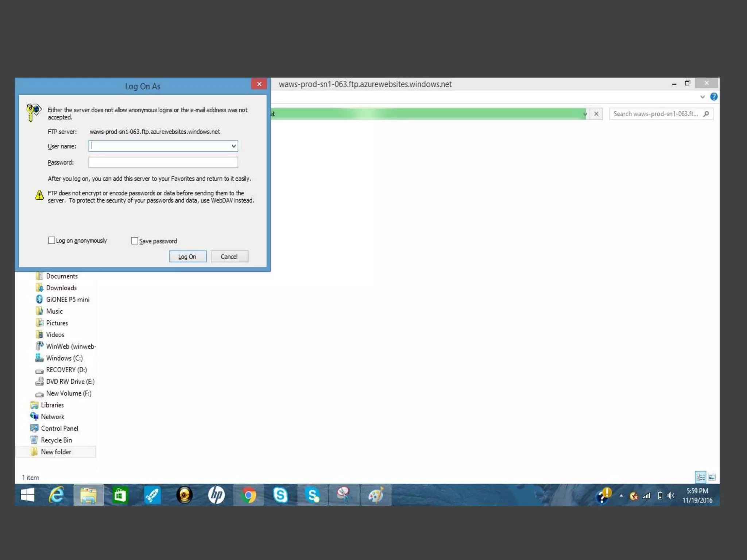Open the User name dropdown list
Screen dimensions: 747x560
point(233,146)
